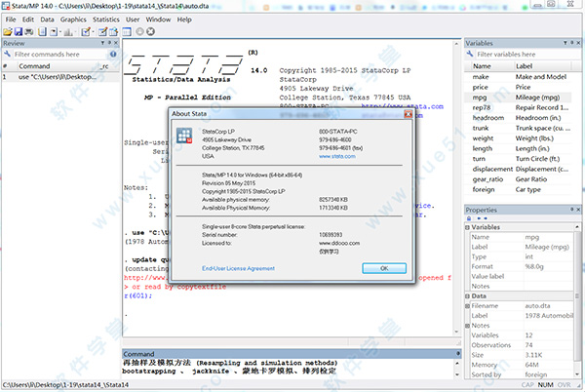Open the Data Editor (Edit) icon

point(101,31)
